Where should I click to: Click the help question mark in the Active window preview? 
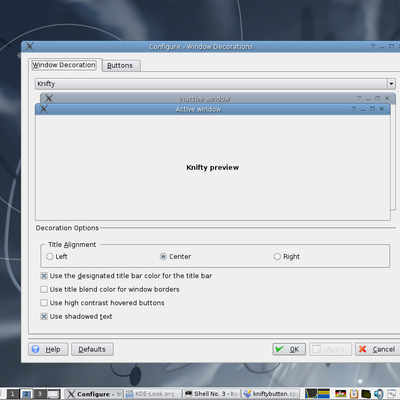(353, 109)
